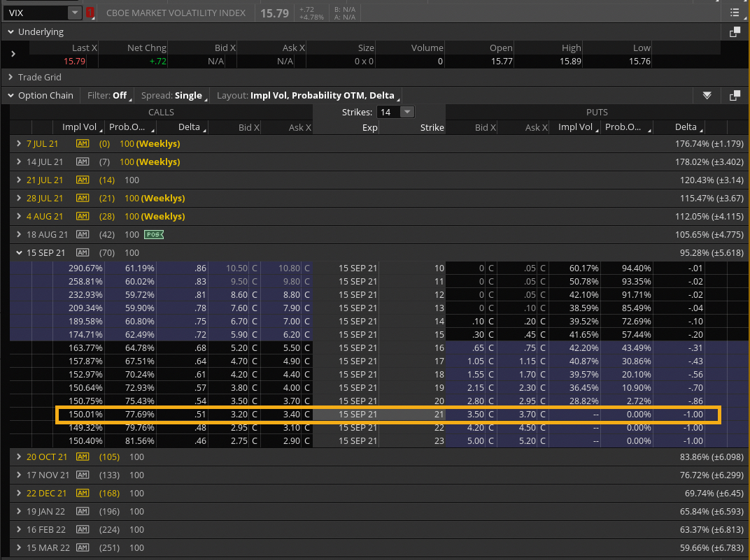Collapse the Option Chain section
Image resolution: width=750 pixels, height=560 pixels.
(10, 96)
